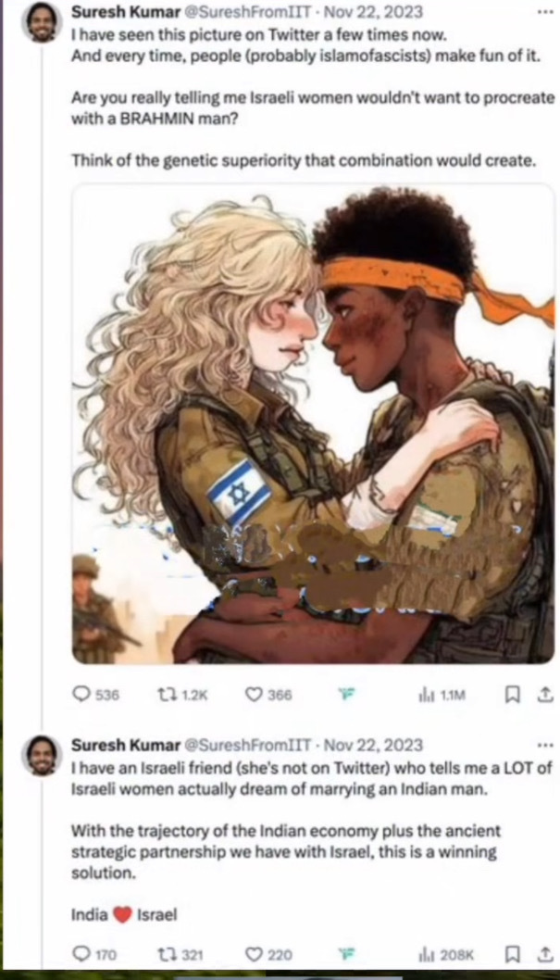
Task: Share the first tweet via upload icon
Action: pos(545,695)
